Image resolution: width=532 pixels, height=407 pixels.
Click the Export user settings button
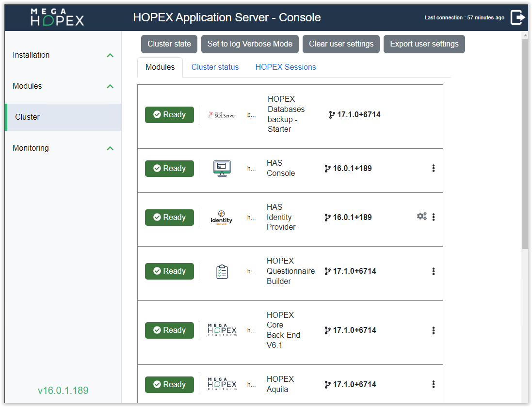pos(424,44)
